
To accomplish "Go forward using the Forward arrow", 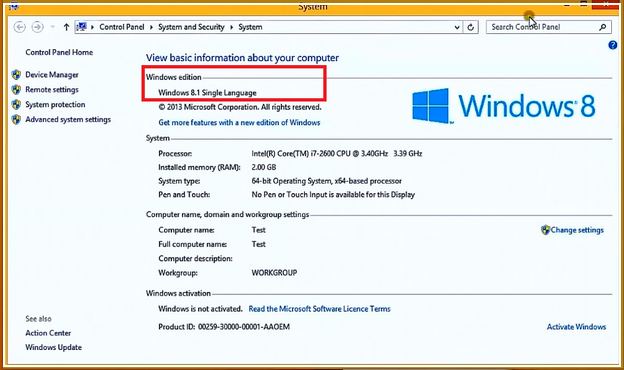I will pos(37,27).
